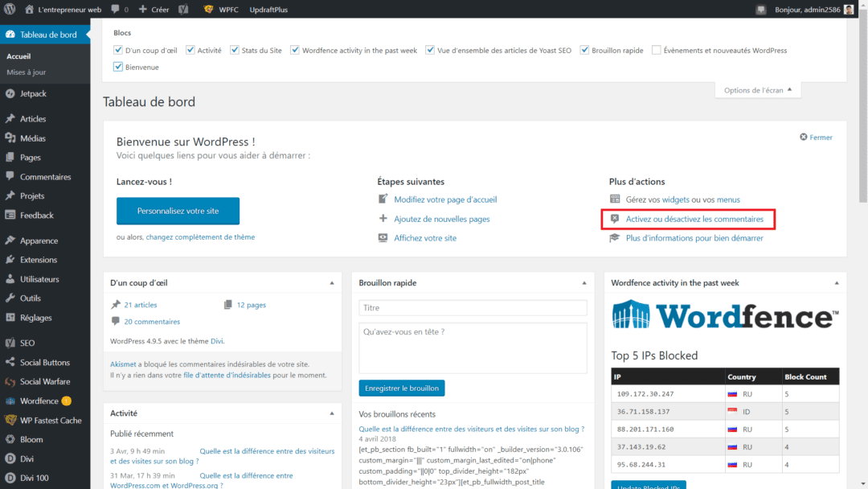Collapse the Activité widget
Image resolution: width=868 pixels, height=489 pixels.
(x=332, y=413)
